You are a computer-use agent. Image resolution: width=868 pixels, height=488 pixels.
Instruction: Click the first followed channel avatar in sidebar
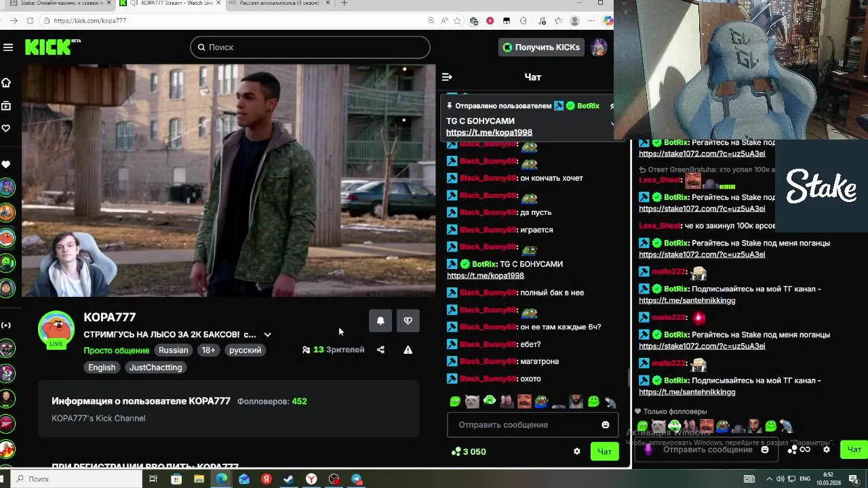6,187
